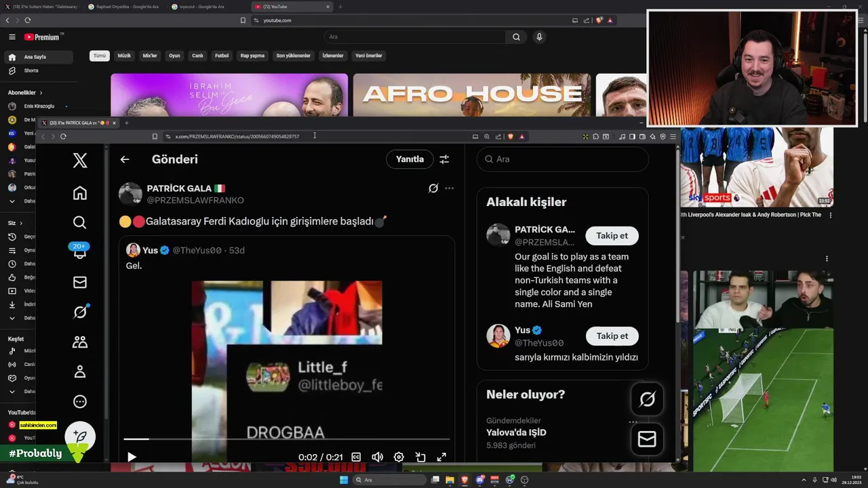Seek on the tweet video progress bar

[x=286, y=439]
